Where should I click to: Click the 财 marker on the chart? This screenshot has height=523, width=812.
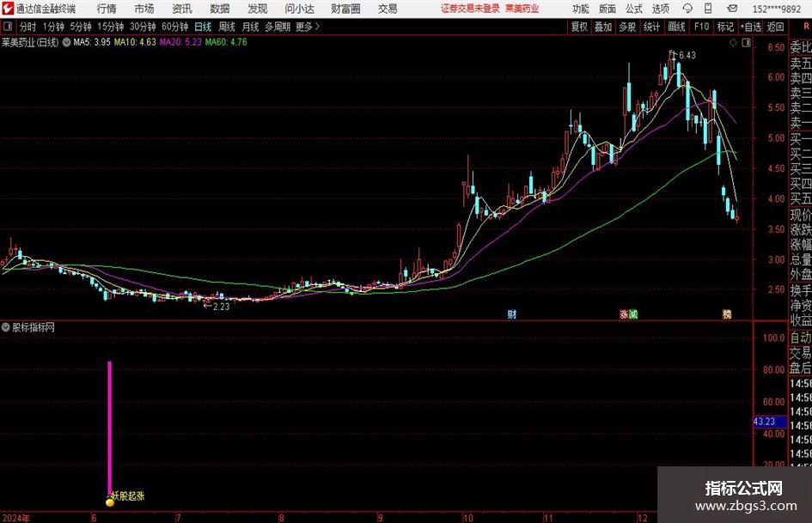[x=511, y=313]
